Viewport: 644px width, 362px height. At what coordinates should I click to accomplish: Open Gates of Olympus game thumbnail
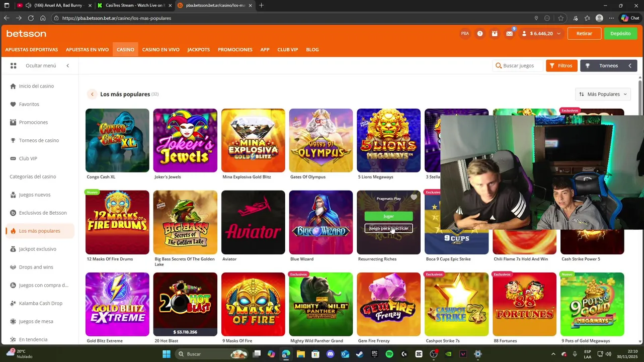pos(320,140)
